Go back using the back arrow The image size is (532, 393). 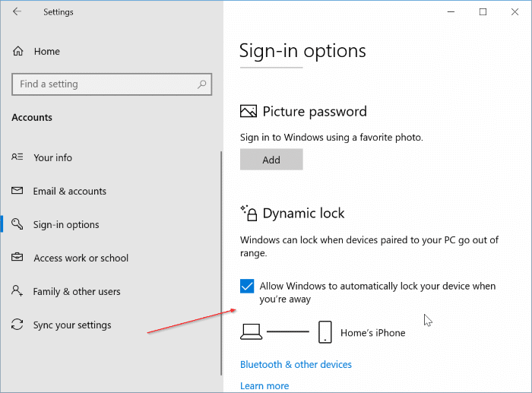point(17,12)
